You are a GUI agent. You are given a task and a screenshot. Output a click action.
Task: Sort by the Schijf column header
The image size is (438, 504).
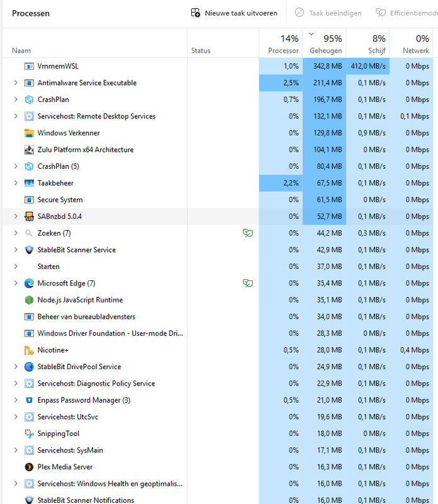coord(368,43)
